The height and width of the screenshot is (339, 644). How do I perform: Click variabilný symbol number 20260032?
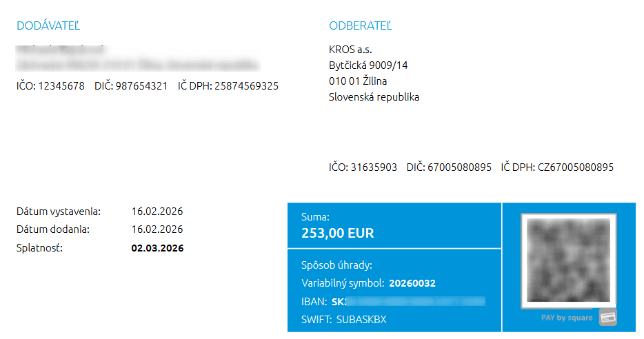(x=412, y=283)
